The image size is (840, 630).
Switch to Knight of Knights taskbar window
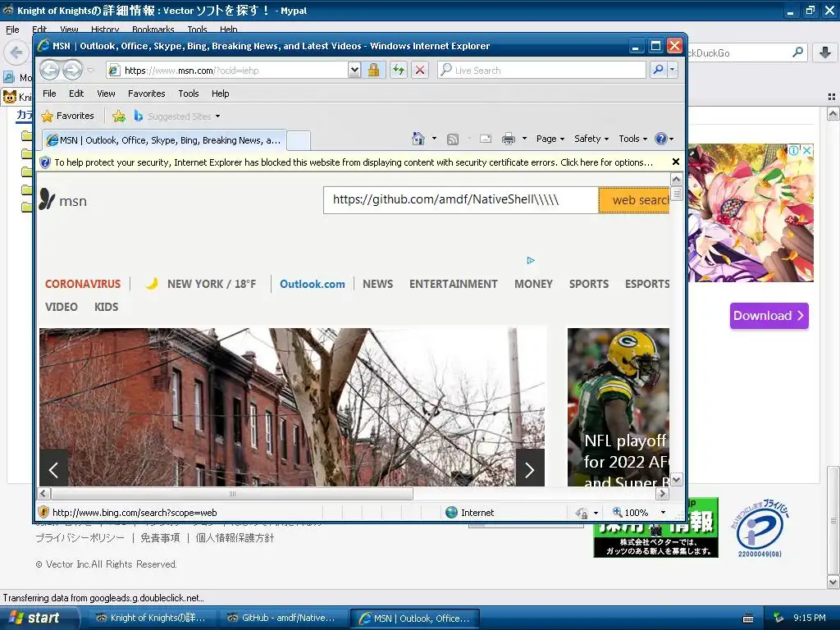point(151,619)
